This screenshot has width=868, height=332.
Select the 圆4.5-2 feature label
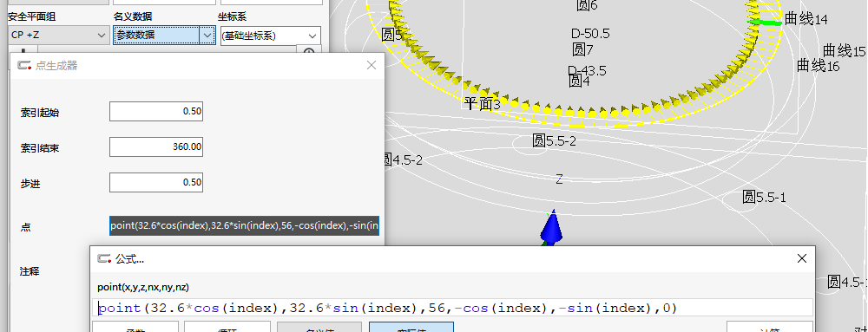coord(403,160)
